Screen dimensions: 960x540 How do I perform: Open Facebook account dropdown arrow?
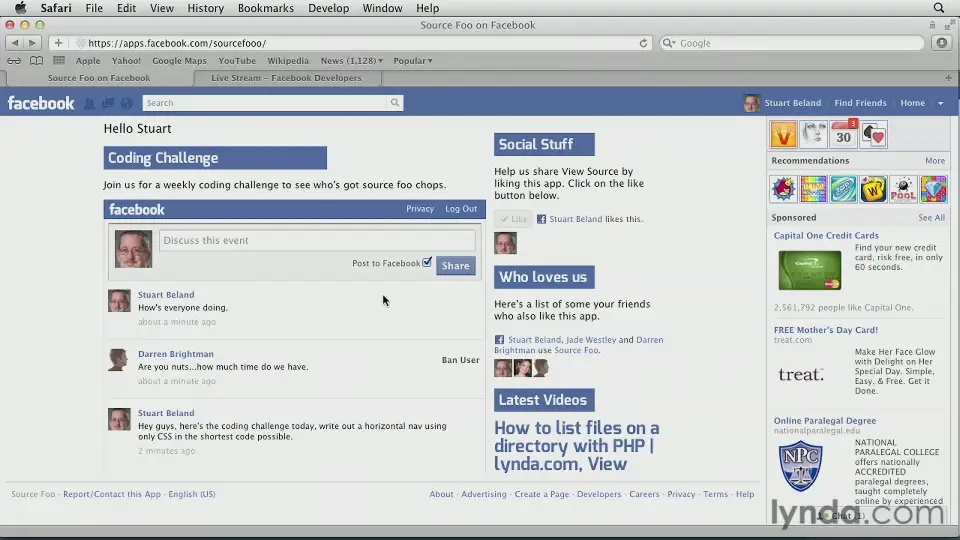(x=941, y=103)
